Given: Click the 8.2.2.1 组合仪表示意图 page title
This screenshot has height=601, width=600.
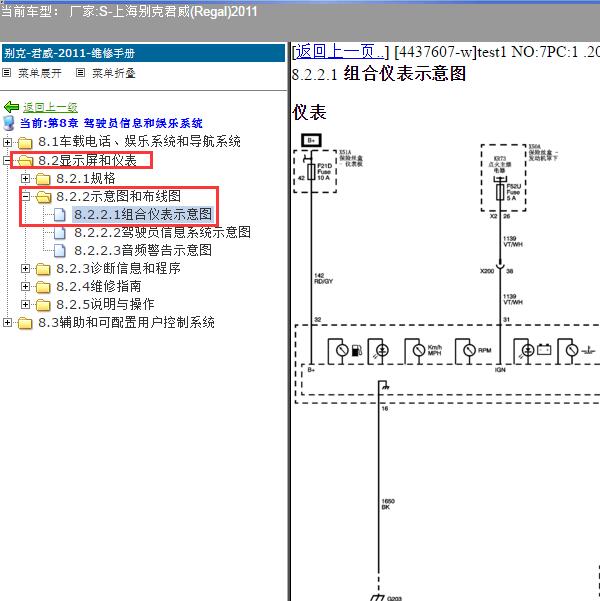Looking at the screenshot, I should point(379,74).
